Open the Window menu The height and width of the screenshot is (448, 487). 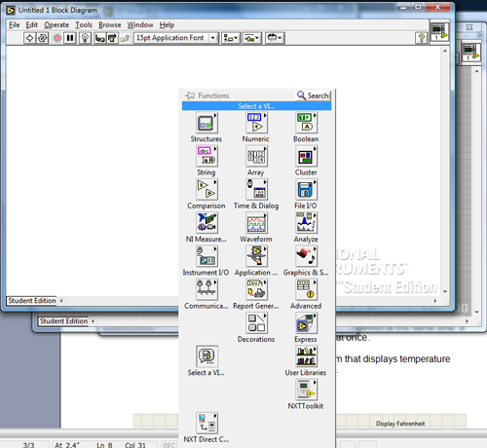pyautogui.click(x=140, y=25)
